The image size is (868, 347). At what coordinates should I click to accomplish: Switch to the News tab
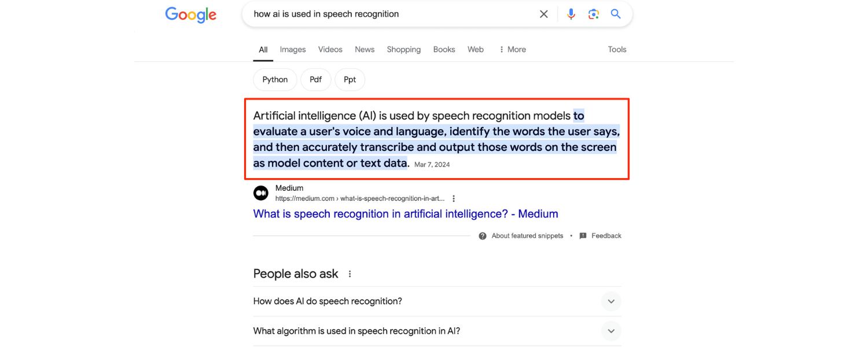(364, 49)
